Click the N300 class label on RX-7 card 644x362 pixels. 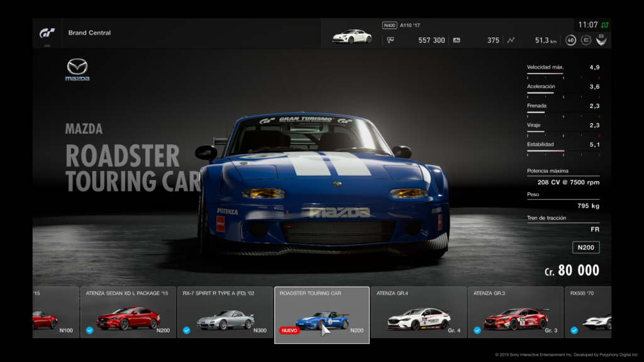(260, 331)
